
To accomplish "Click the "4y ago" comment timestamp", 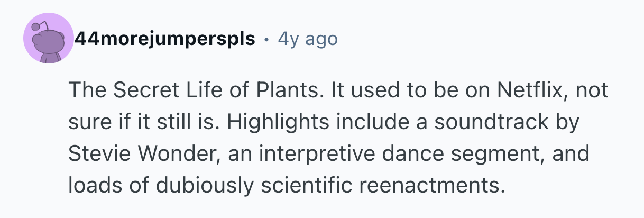I will (308, 39).
